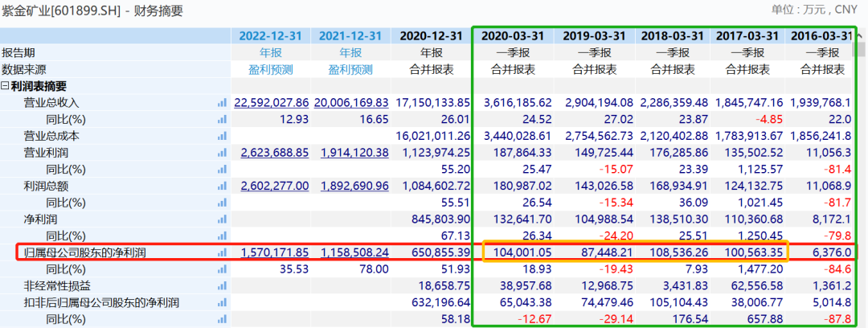Select the 2020-03-31 column header

coord(513,36)
